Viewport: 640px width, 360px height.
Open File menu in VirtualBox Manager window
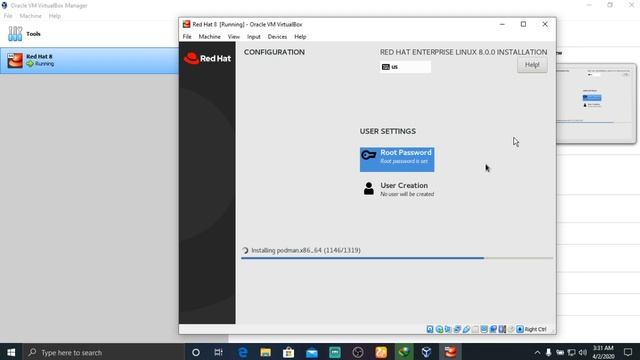click(x=8, y=16)
